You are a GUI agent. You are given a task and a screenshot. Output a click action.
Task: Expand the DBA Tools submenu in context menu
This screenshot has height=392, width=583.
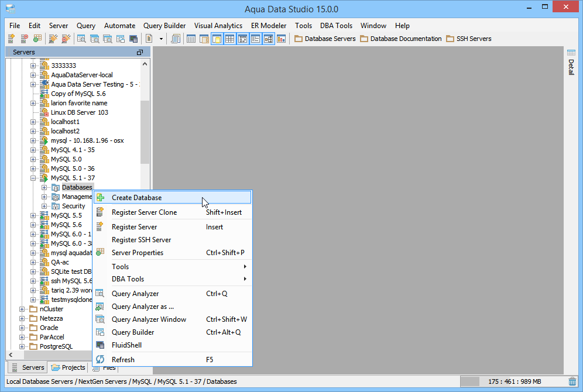(172, 279)
